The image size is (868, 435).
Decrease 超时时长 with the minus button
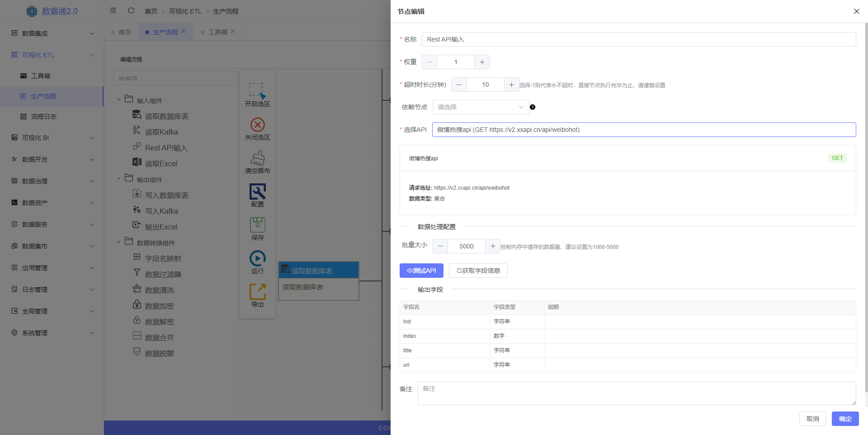tap(459, 84)
